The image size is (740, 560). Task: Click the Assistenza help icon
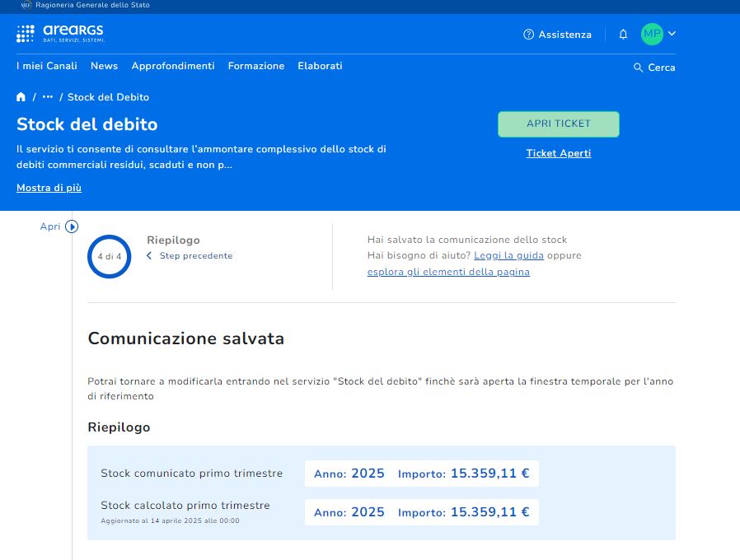528,35
